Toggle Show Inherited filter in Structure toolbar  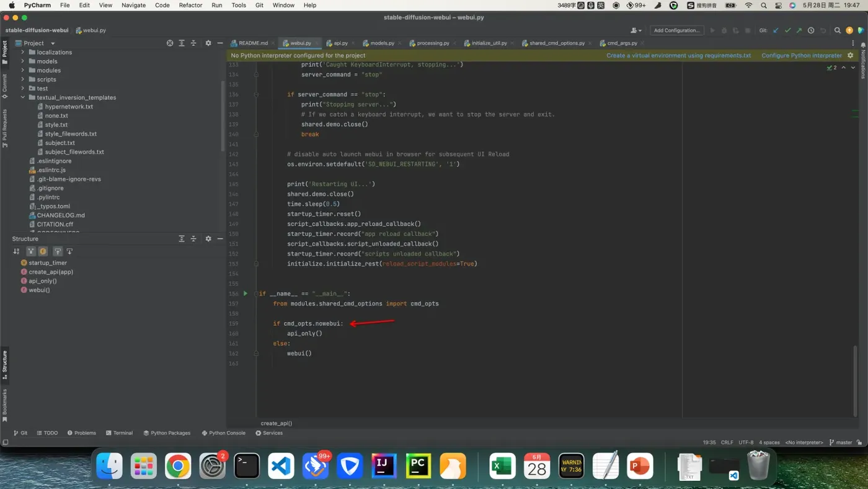coord(31,251)
